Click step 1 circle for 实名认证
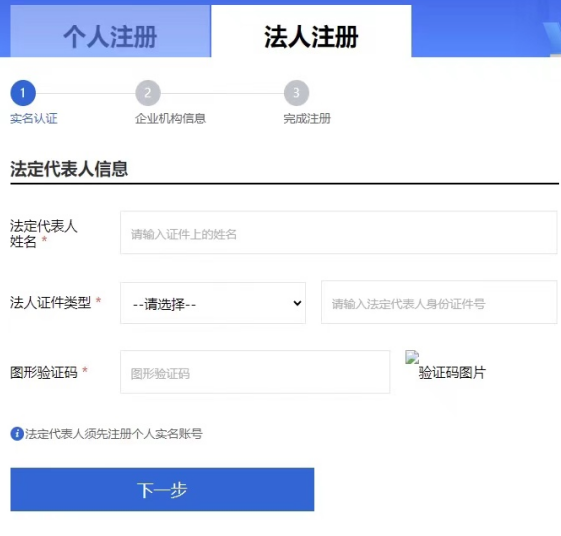The image size is (561, 536). coord(23,93)
